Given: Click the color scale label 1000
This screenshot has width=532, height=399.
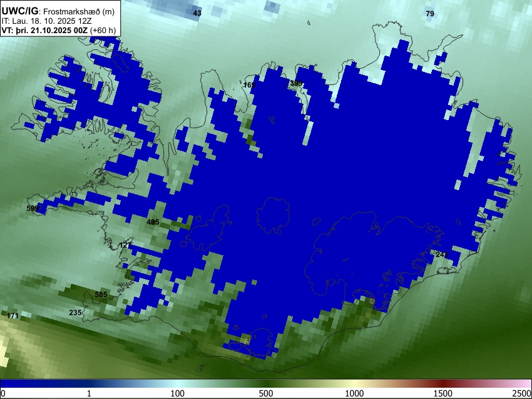Looking at the screenshot, I should 354,393.
